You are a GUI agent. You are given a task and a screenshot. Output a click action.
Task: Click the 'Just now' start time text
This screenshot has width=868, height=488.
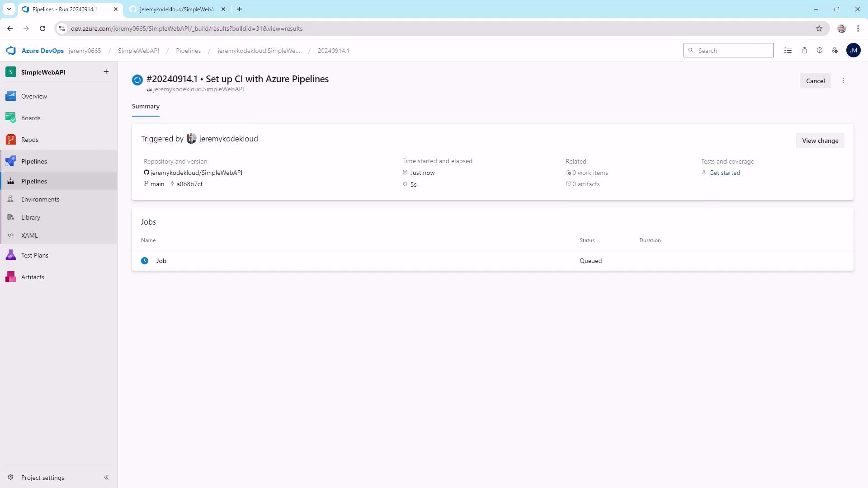pos(422,173)
